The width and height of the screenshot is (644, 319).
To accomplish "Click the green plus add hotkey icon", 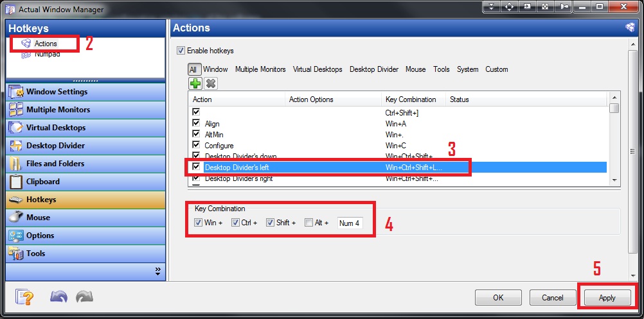I will click(195, 83).
